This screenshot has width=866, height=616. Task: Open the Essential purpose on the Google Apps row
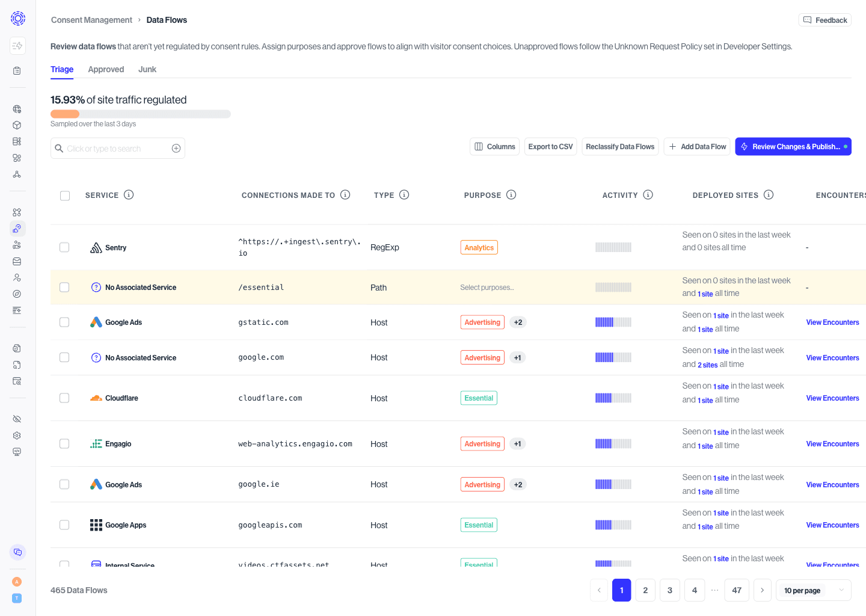point(479,525)
